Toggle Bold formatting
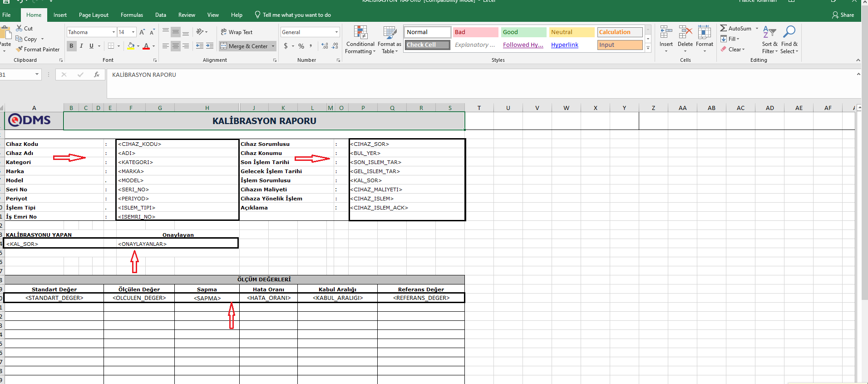Viewport: 868px width, 384px height. [x=71, y=46]
